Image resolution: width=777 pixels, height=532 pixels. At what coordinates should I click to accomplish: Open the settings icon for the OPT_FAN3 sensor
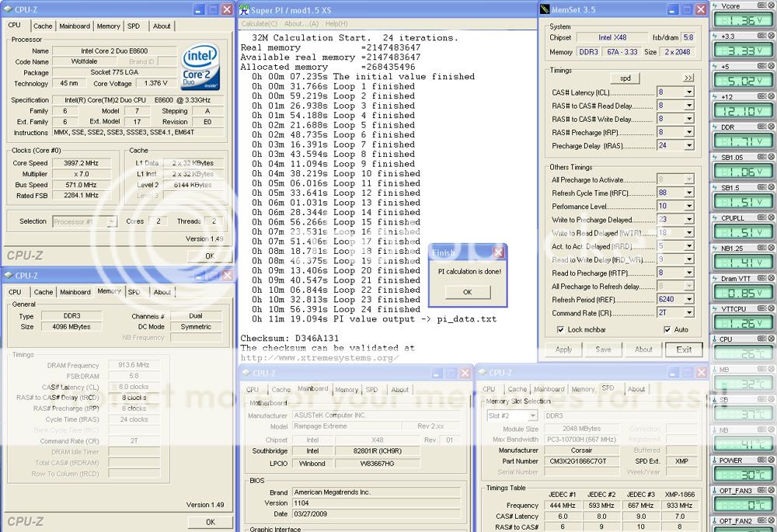coord(762,490)
